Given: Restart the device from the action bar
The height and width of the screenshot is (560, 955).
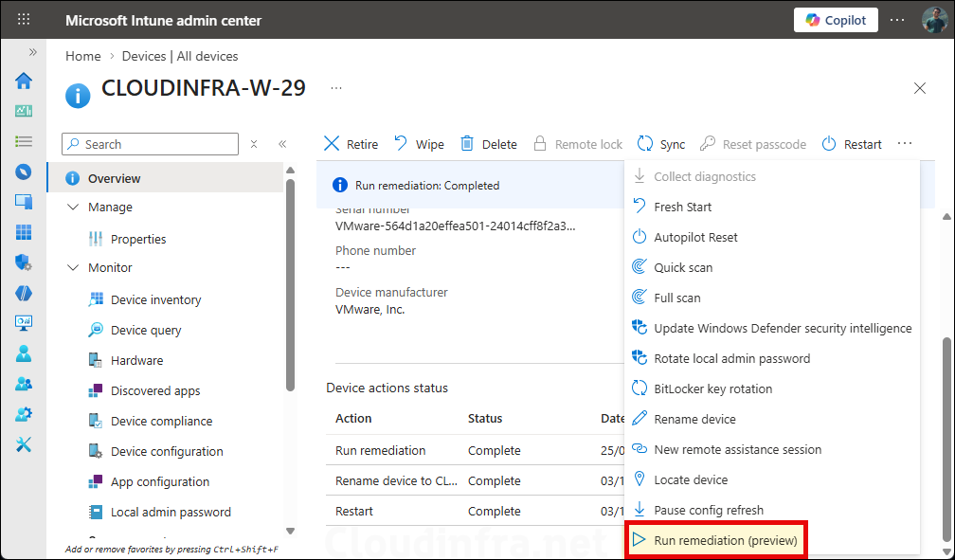Looking at the screenshot, I should pos(852,143).
